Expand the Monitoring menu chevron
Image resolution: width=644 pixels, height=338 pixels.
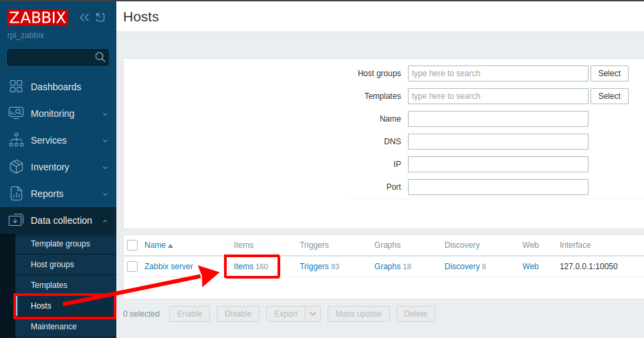pyautogui.click(x=105, y=114)
